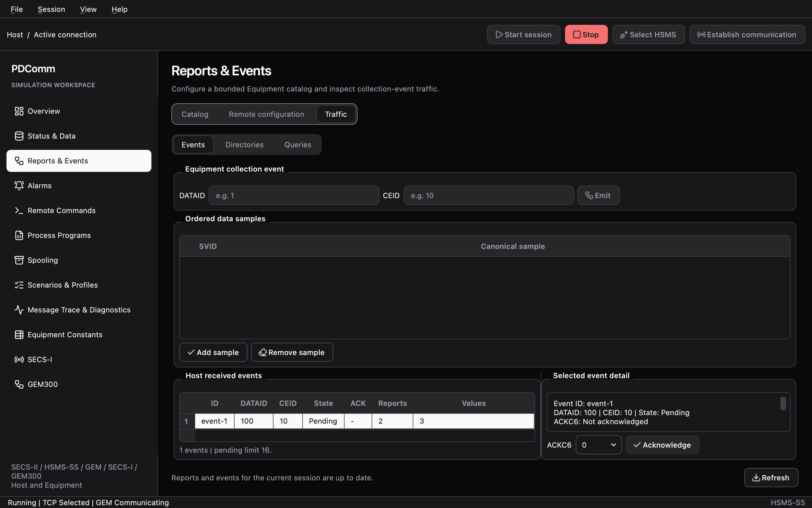Click the SECS-I radio signal icon

(19, 360)
